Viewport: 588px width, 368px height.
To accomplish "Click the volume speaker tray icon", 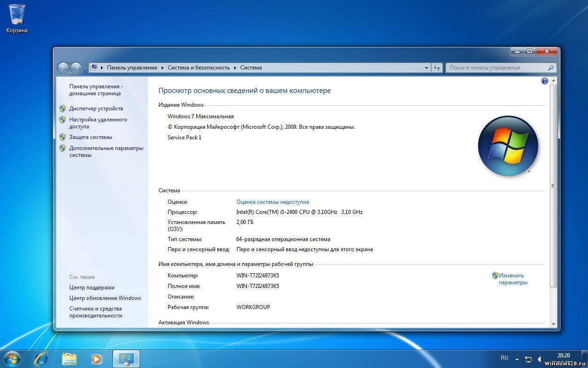I will tap(539, 359).
